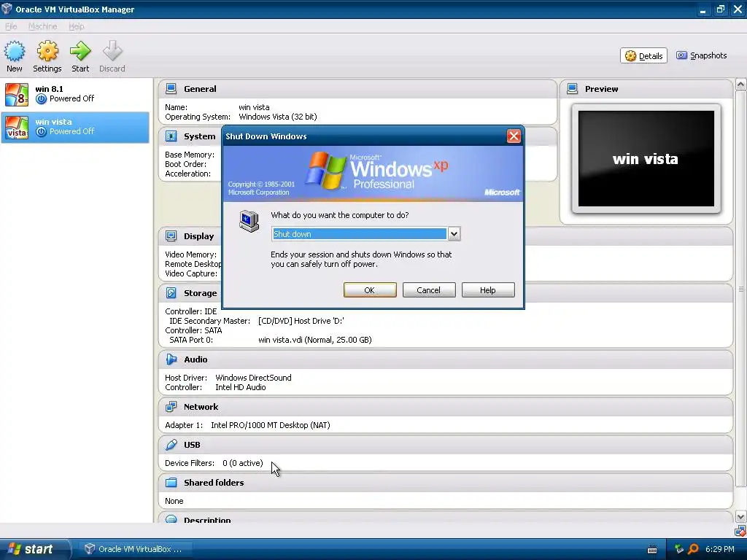Click the VirtualBox title bar icon
The image size is (747, 560).
coord(7,9)
